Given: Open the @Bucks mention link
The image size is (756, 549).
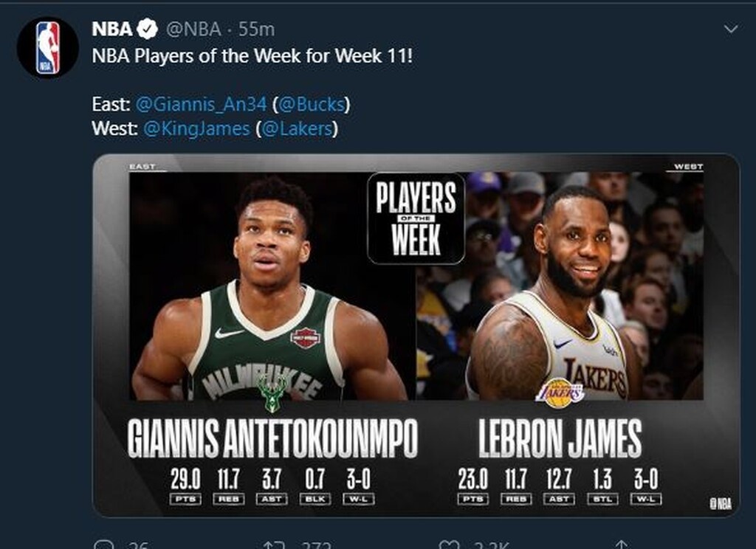Looking at the screenshot, I should pos(313,105).
